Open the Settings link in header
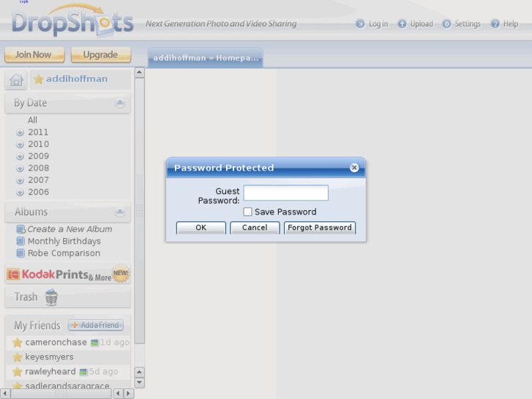The image size is (532, 399). click(x=468, y=23)
